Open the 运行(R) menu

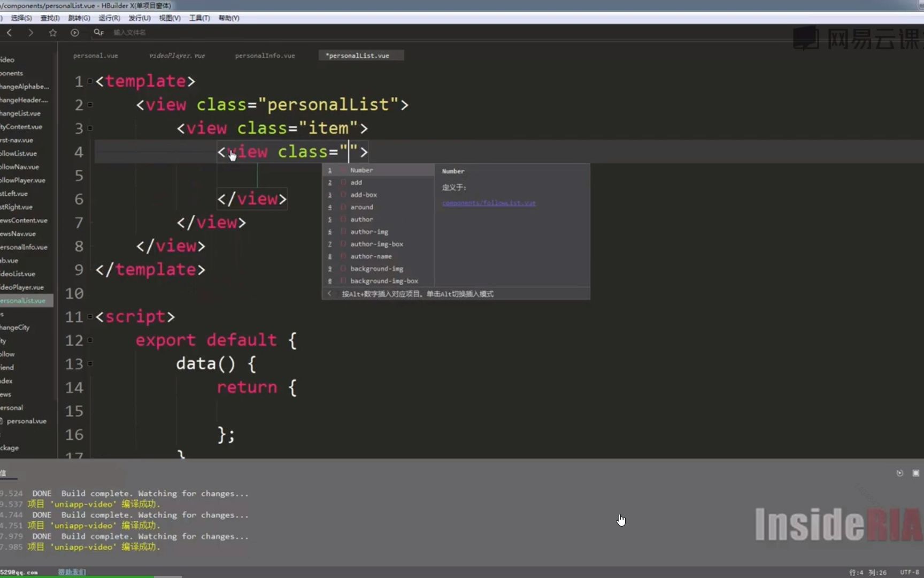pos(109,18)
